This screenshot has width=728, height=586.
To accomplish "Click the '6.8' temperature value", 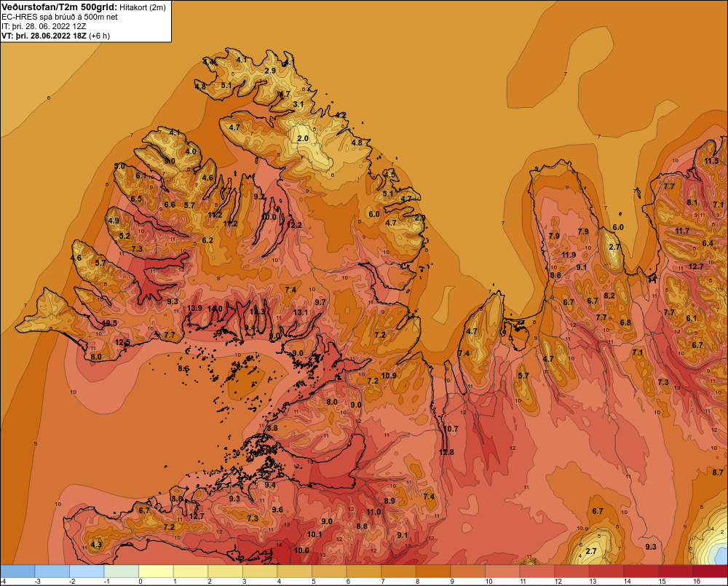I will pos(625,322).
